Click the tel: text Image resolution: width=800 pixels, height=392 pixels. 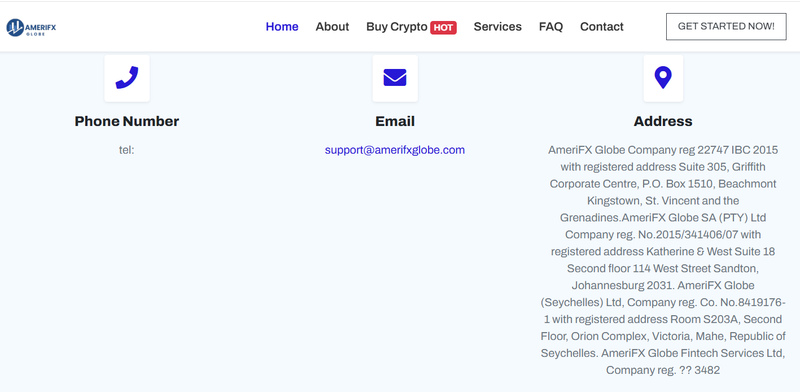(x=127, y=150)
